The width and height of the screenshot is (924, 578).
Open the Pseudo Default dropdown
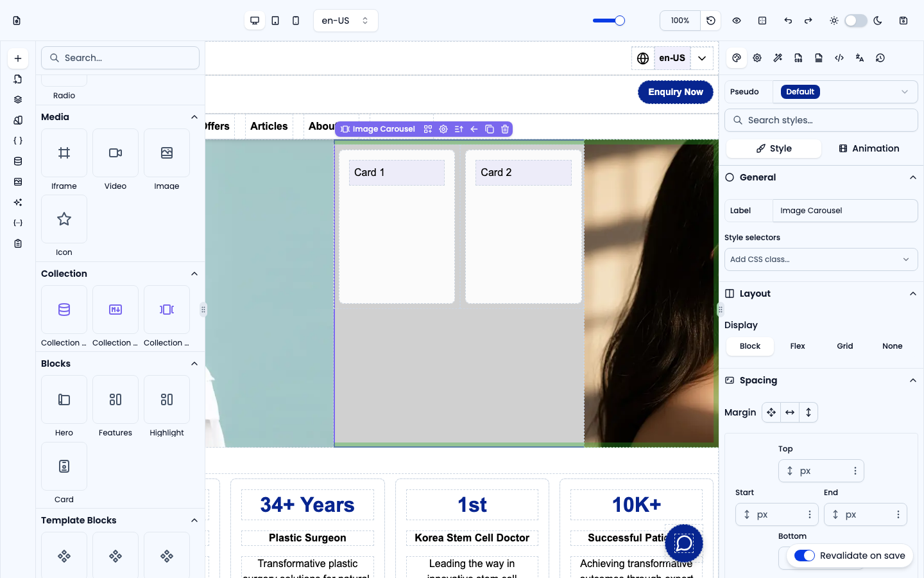[x=845, y=92]
